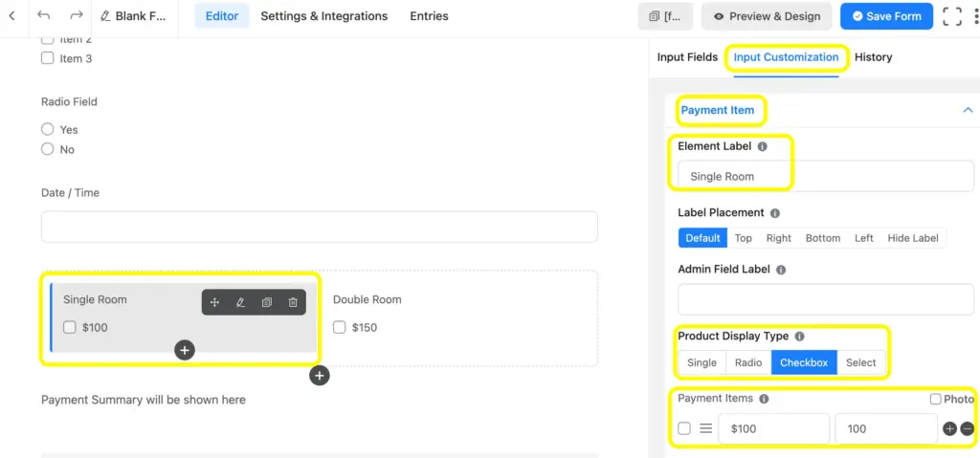Screen dimensions: 980x458
Task: Save the form
Action: tap(886, 16)
